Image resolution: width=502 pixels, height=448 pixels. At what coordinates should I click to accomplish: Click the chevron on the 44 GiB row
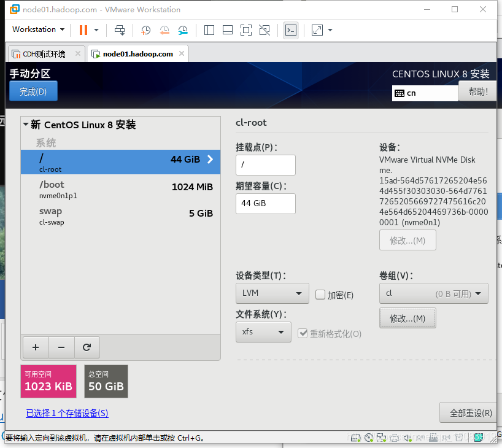(210, 159)
